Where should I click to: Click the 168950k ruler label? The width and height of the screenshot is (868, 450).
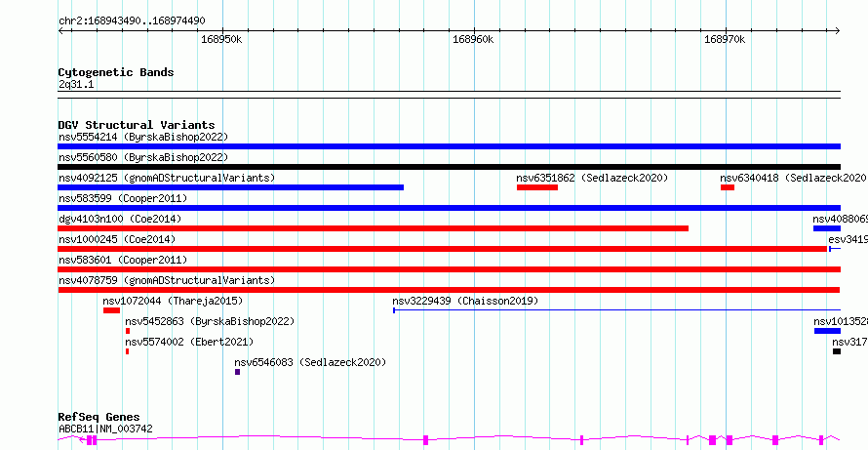(x=222, y=39)
